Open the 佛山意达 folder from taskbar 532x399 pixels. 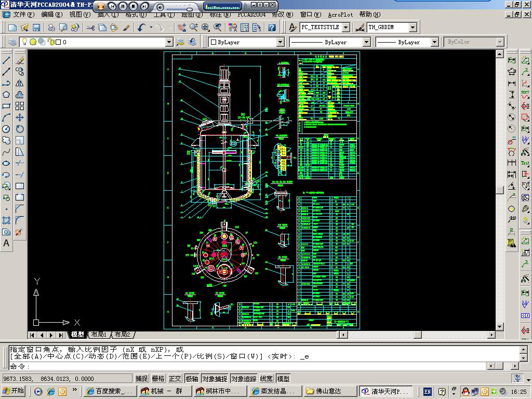coord(330,391)
